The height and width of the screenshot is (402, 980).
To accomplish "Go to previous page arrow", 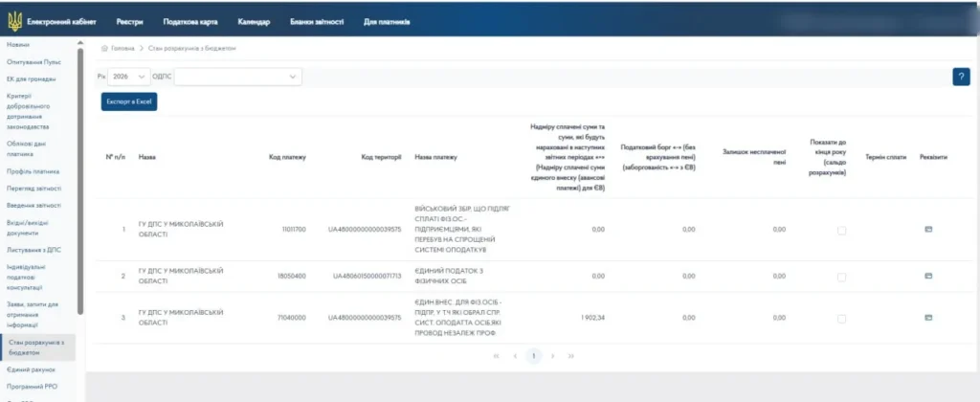I will tap(515, 356).
